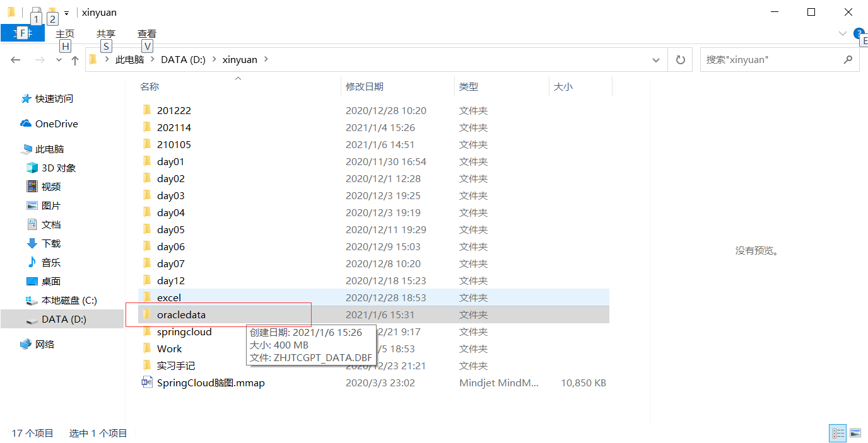Click the help icon at top right
The width and height of the screenshot is (868, 443).
859,33
